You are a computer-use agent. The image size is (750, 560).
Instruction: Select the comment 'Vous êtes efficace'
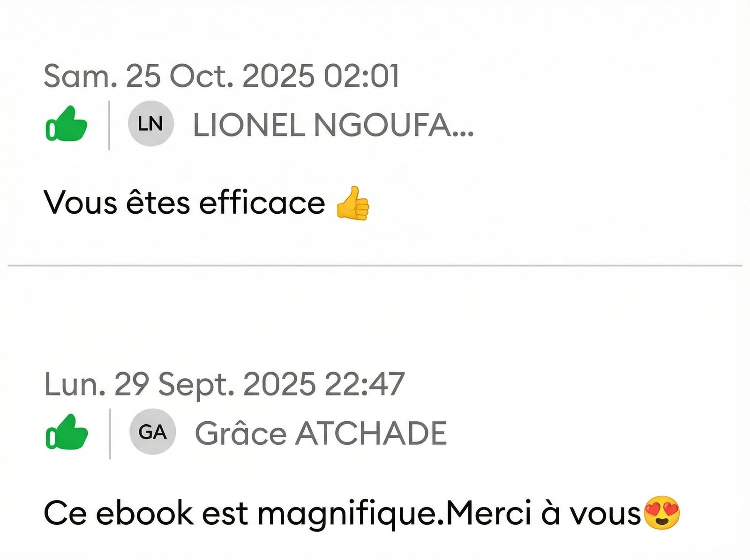184,203
